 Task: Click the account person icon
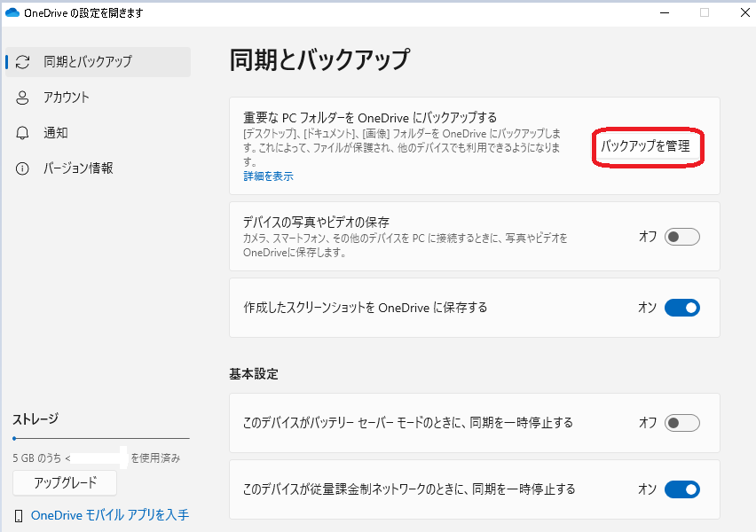tap(23, 98)
